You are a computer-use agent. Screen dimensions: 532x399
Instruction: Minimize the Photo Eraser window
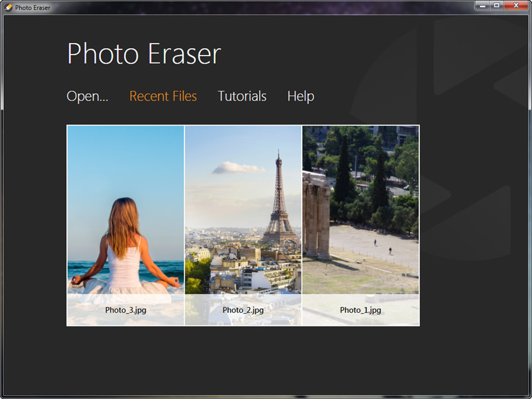click(483, 6)
